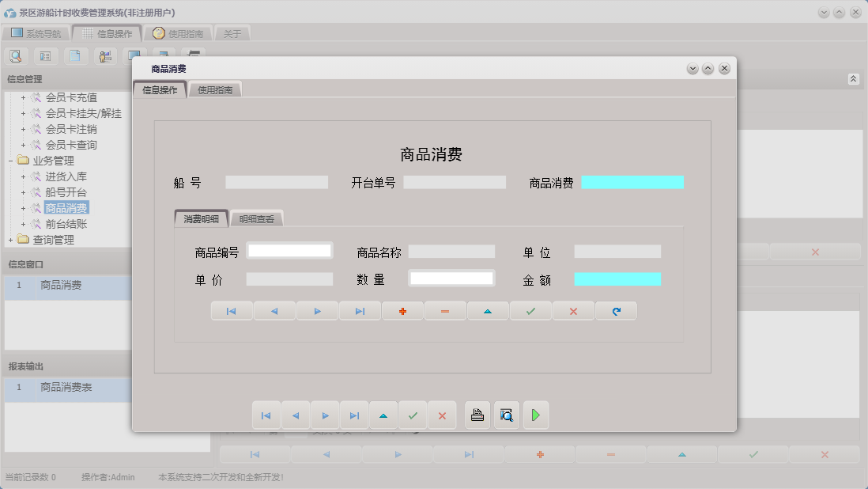The width and height of the screenshot is (868, 489).
Task: Click the print icon in the dialog footer
Action: click(477, 415)
